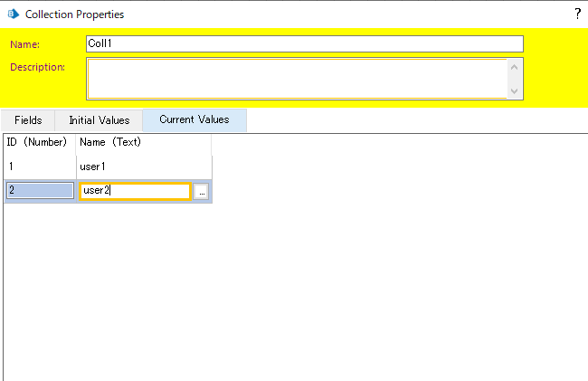Click the Collection Properties title text

[75, 14]
